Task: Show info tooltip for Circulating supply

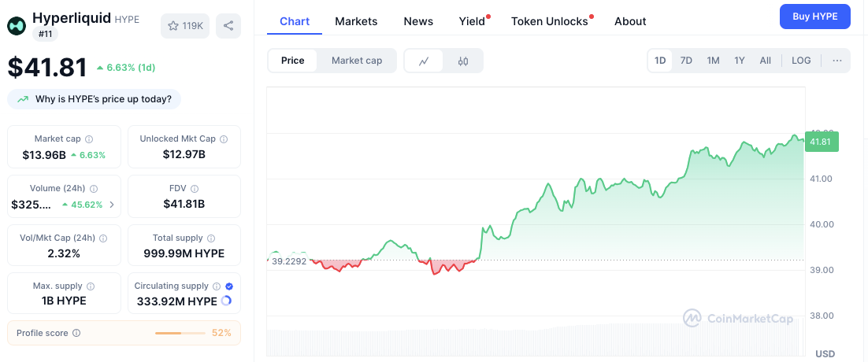Action: tap(217, 286)
